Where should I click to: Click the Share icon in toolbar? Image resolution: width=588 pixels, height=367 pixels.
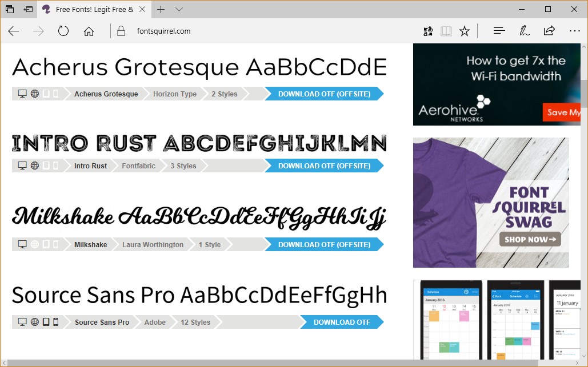click(x=549, y=31)
